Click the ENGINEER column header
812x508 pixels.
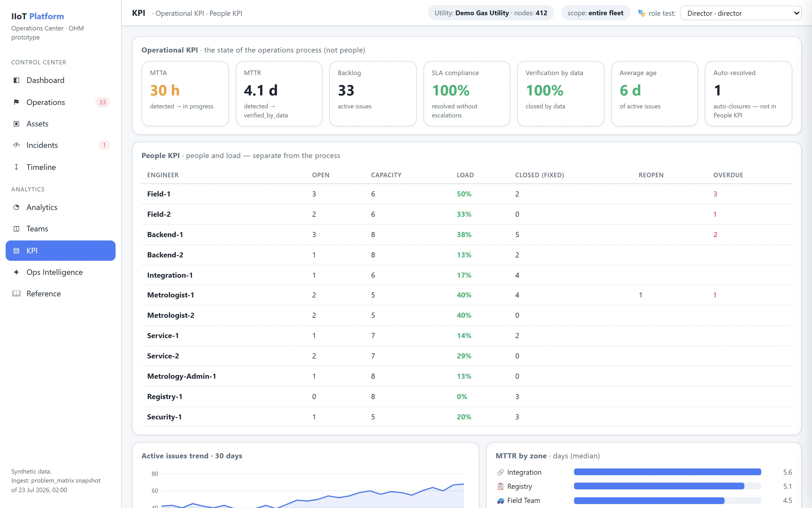pyautogui.click(x=163, y=175)
